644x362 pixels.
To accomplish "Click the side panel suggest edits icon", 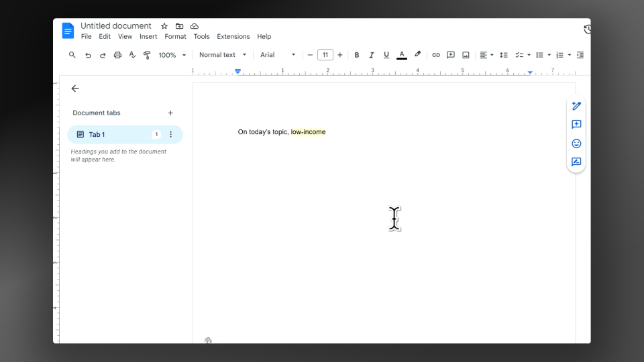I will pos(576,162).
